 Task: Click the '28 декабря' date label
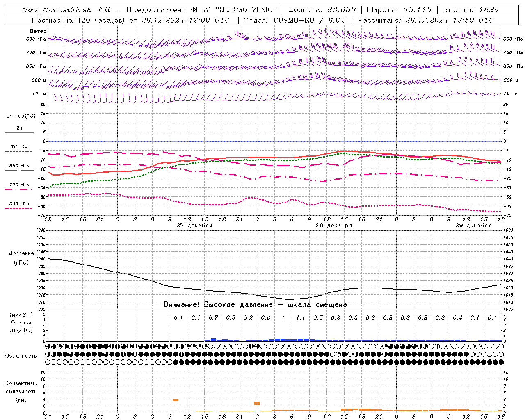pos(333,226)
